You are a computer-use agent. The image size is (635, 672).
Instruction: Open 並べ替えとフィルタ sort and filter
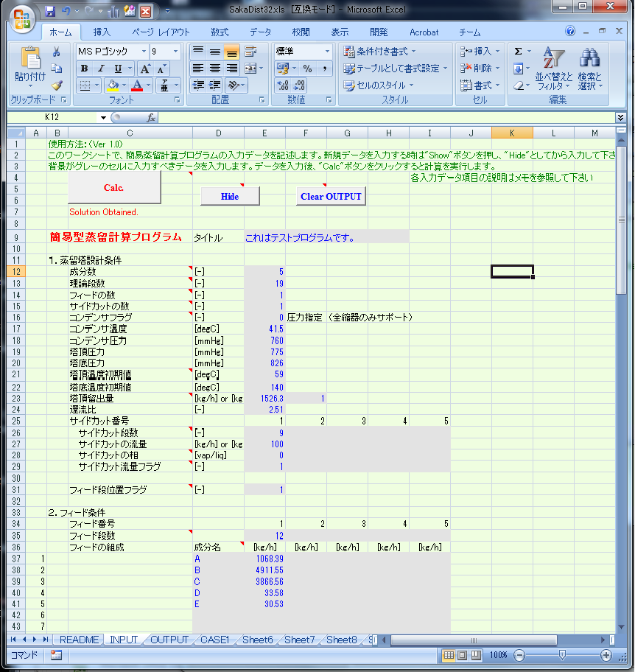pyautogui.click(x=553, y=69)
